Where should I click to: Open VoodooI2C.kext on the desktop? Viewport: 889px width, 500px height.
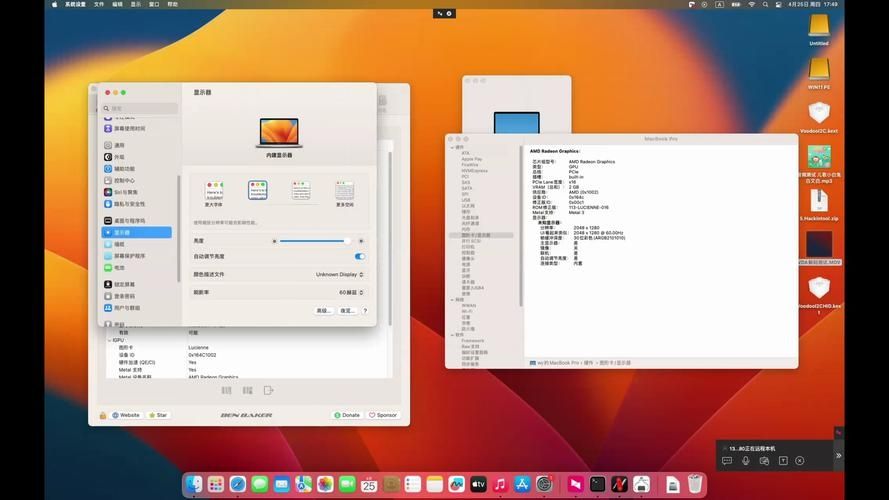pyautogui.click(x=819, y=118)
